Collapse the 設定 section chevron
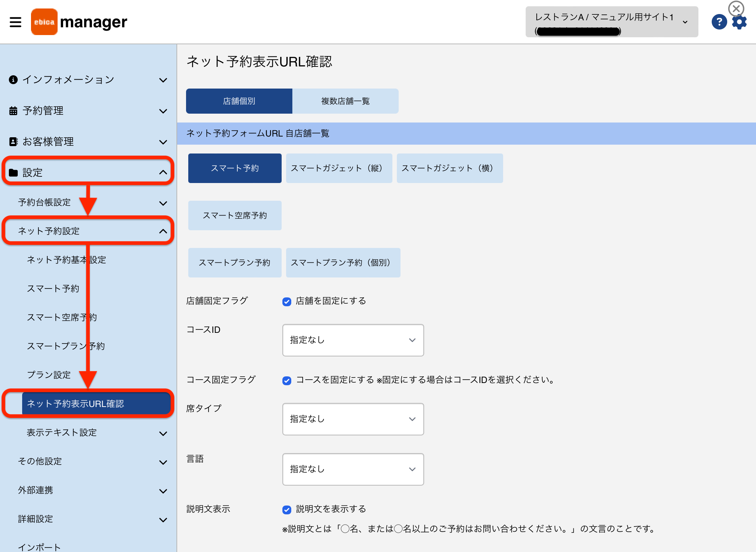 pos(163,172)
